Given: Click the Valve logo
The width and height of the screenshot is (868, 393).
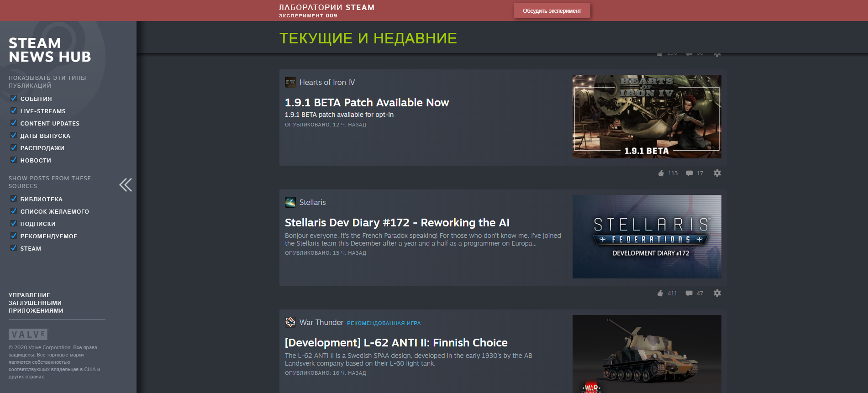Looking at the screenshot, I should coord(28,335).
